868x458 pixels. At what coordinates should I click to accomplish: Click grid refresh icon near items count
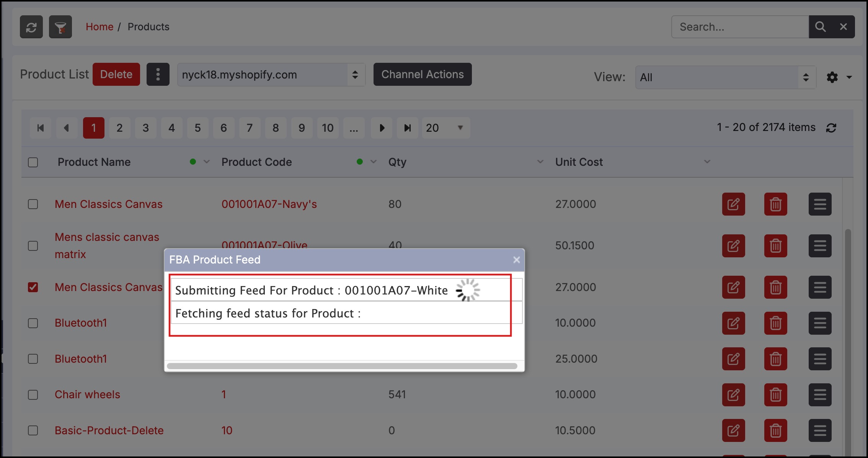[831, 128]
